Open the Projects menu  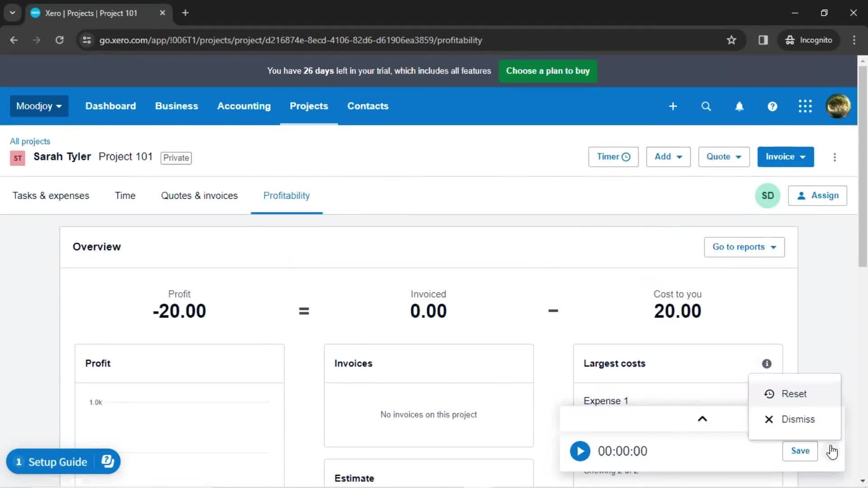pyautogui.click(x=309, y=106)
